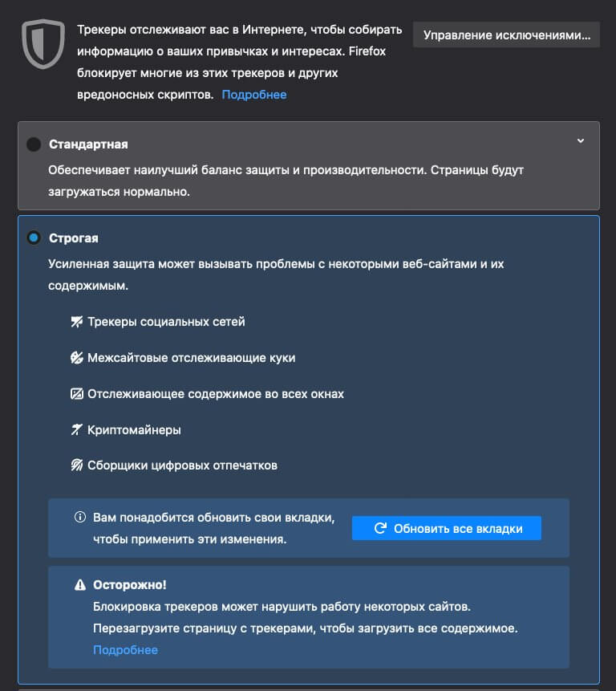Click the cross-site tracking cookies icon
The width and height of the screenshot is (616, 691).
(77, 358)
